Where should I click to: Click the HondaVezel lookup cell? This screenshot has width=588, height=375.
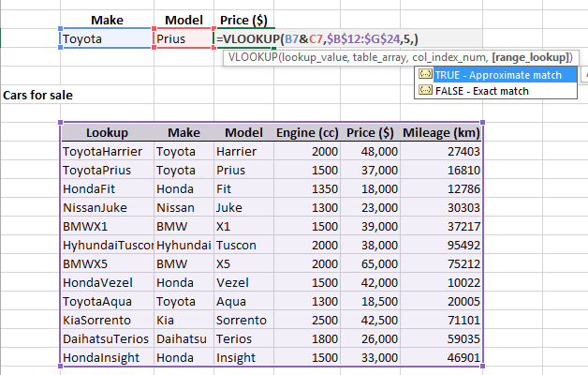click(x=107, y=283)
